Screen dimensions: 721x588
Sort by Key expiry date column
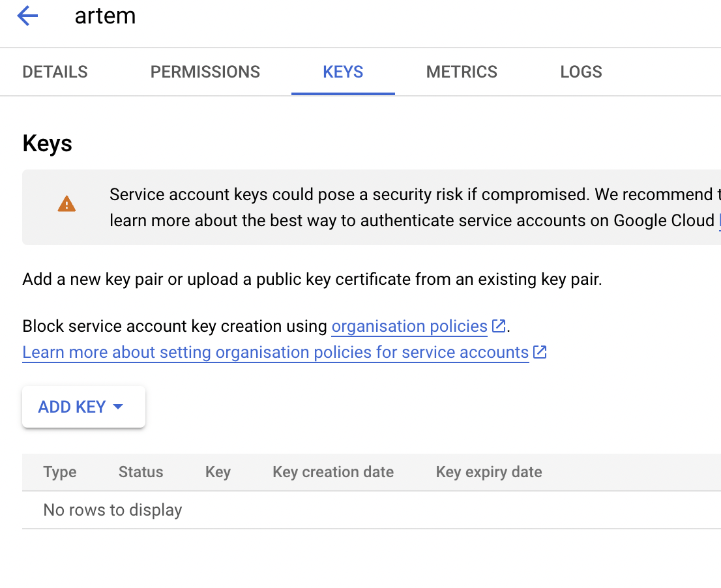pos(489,472)
